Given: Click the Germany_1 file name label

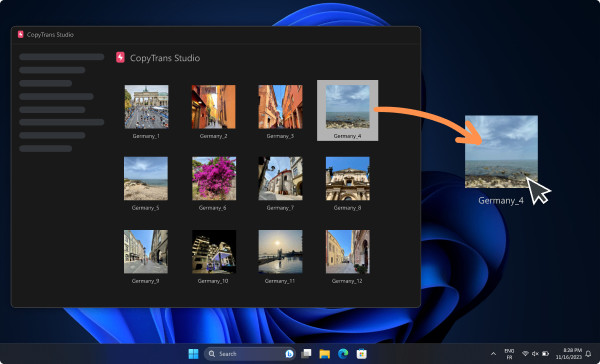Looking at the screenshot, I should pyautogui.click(x=145, y=136).
